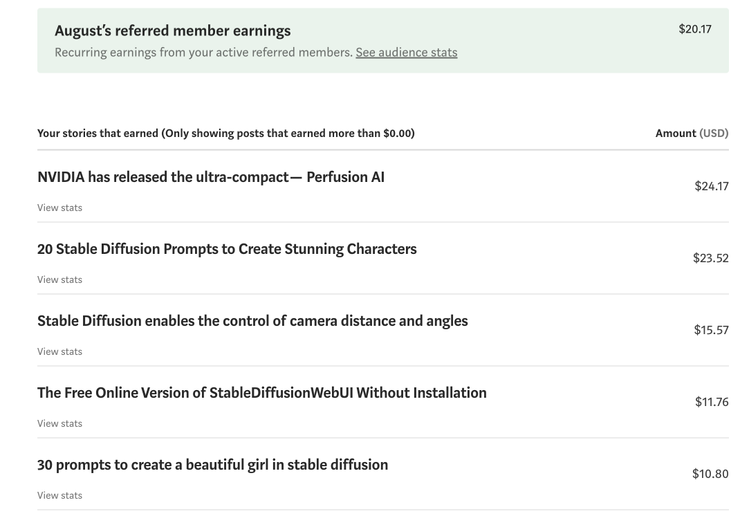Open the camera distance and angles story

coord(252,321)
